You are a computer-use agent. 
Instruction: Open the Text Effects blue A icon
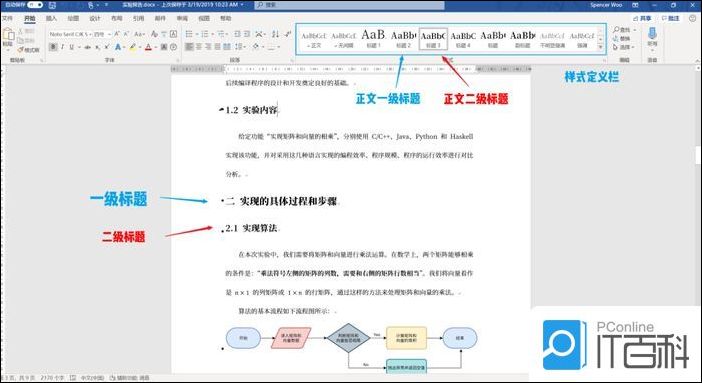coord(118,47)
